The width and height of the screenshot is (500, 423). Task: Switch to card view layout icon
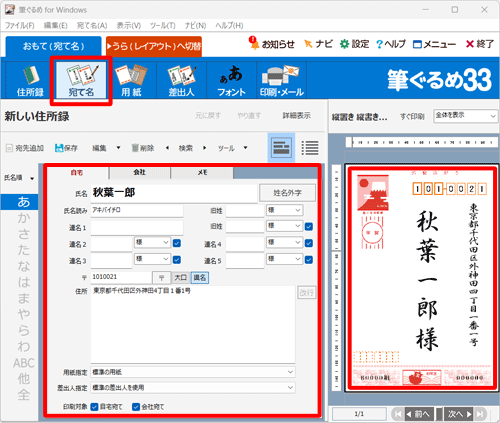tap(281, 148)
